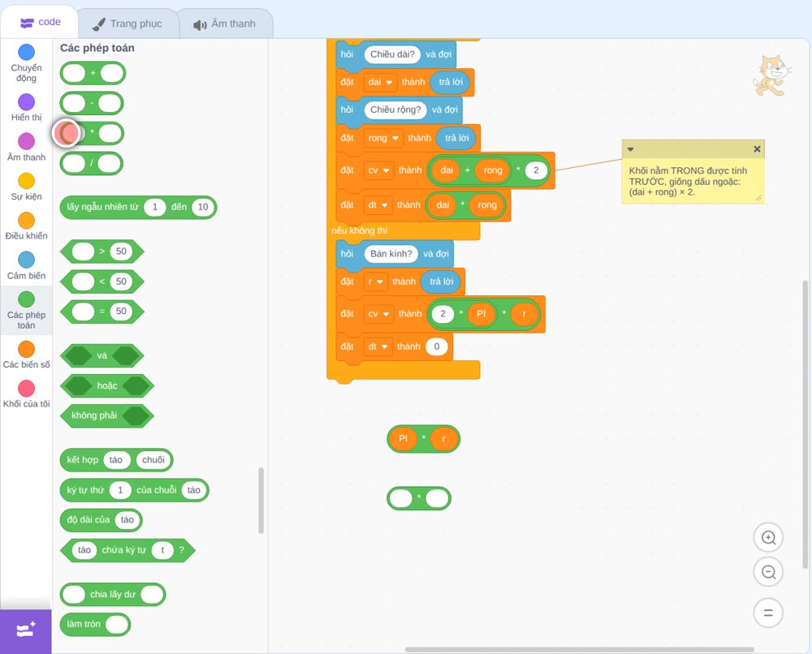
Task: Select the lấy ngẫu nhiên từ block
Action: click(x=138, y=207)
